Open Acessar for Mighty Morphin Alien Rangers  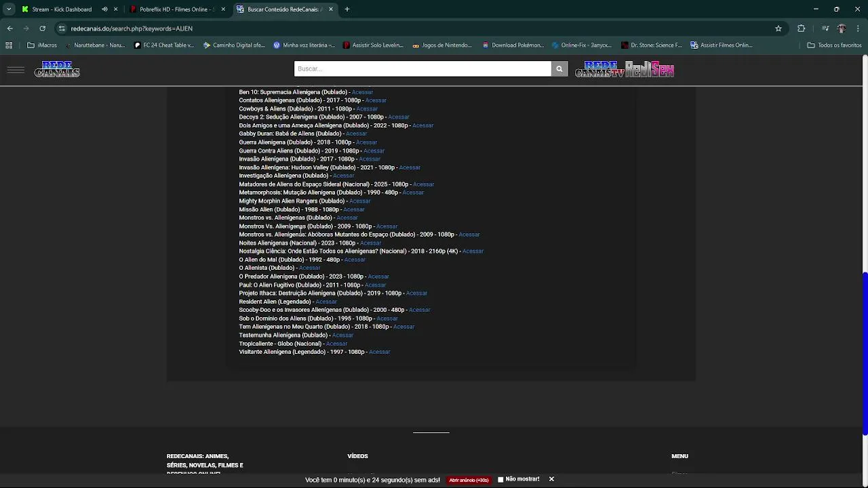point(359,201)
